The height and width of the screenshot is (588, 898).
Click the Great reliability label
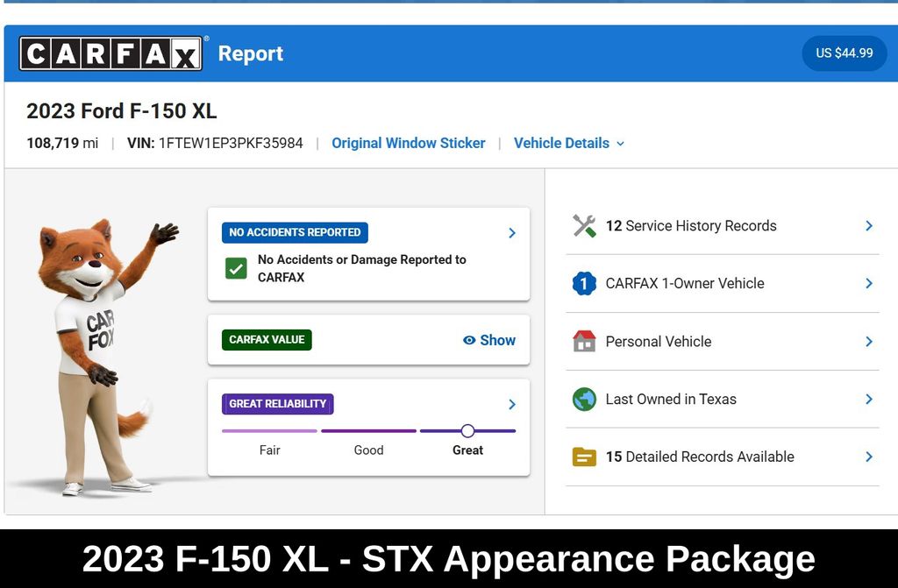(468, 450)
